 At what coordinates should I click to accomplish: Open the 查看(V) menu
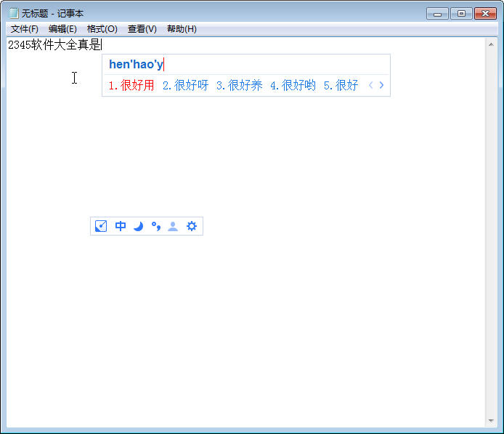coord(142,29)
